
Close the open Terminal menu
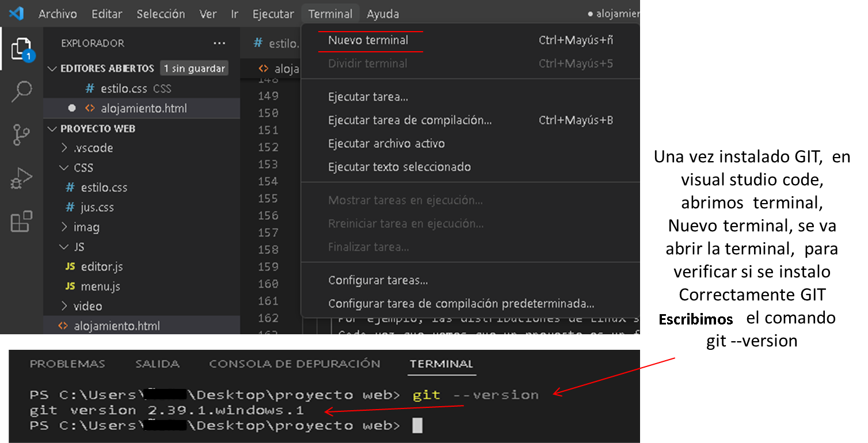330,14
